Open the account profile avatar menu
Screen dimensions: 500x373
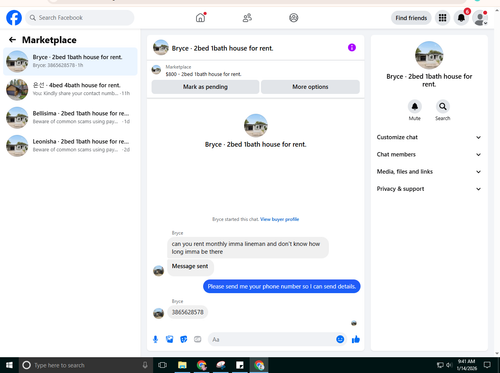pos(480,18)
